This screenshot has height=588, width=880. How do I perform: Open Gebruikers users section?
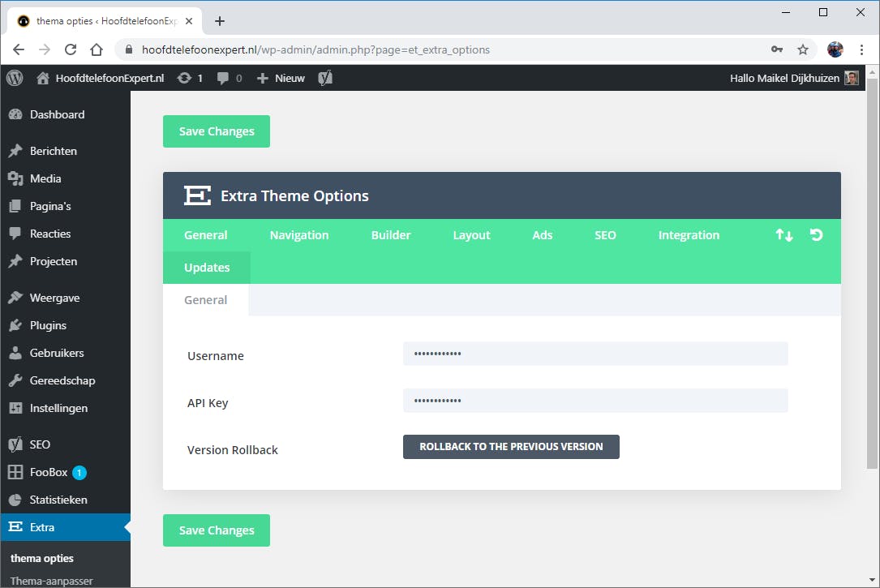coord(65,353)
